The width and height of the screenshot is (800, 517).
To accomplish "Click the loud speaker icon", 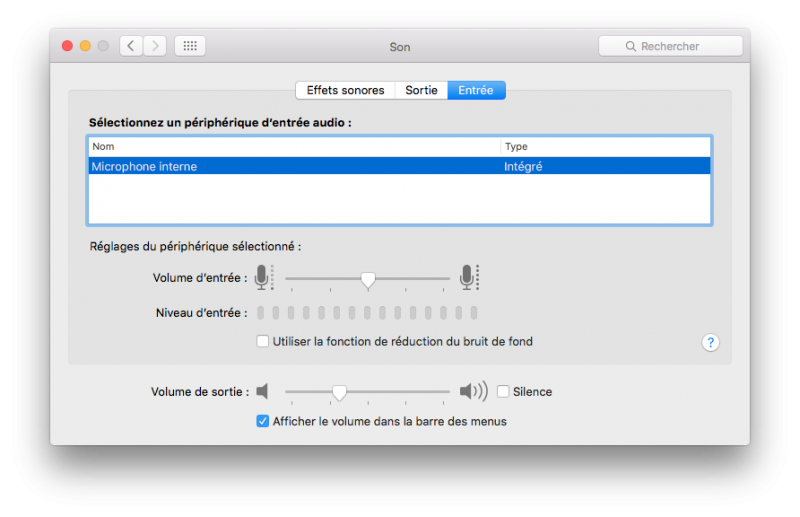I will pos(473,391).
